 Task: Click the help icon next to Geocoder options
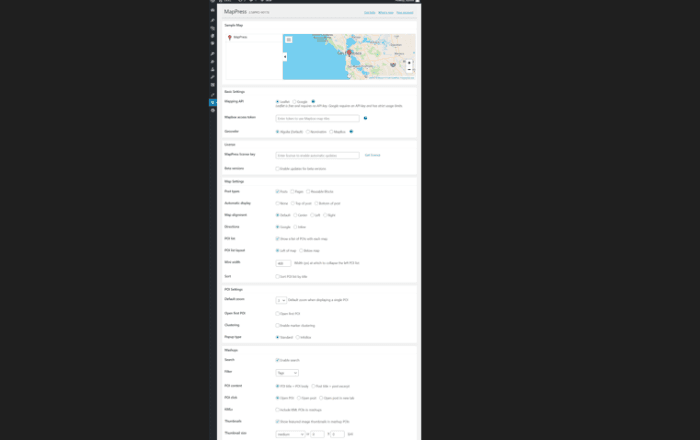(351, 132)
